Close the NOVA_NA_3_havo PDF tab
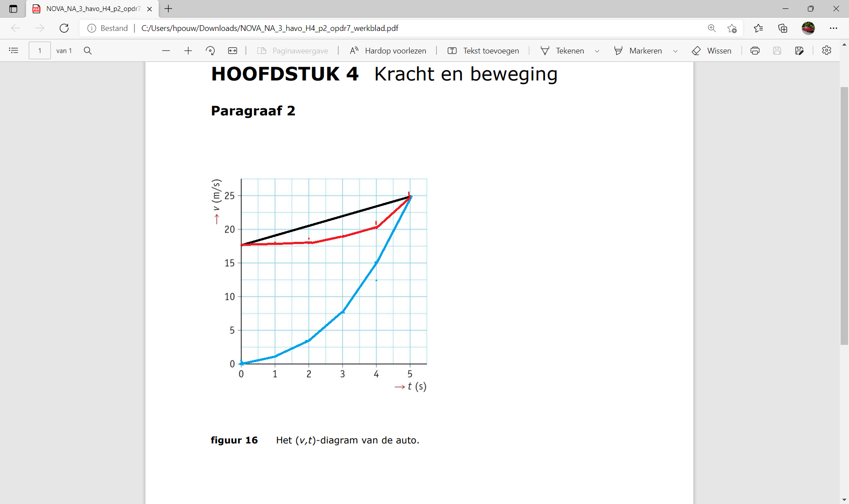 pyautogui.click(x=149, y=9)
